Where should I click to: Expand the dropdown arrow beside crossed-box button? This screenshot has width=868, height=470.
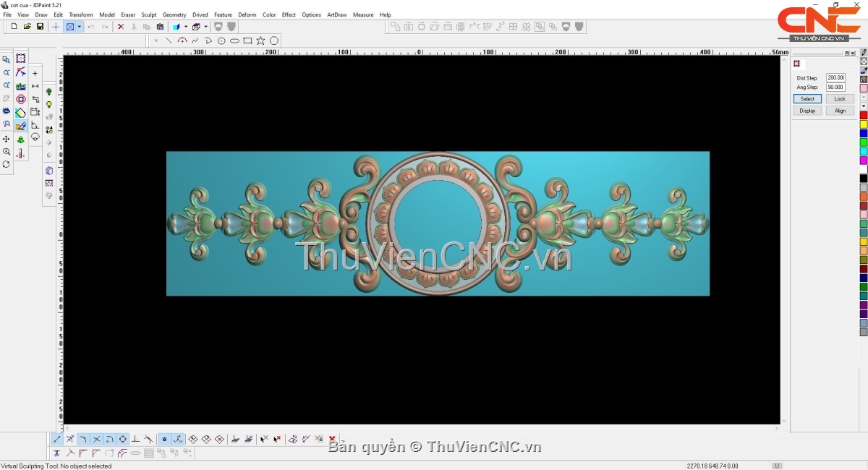[79, 27]
